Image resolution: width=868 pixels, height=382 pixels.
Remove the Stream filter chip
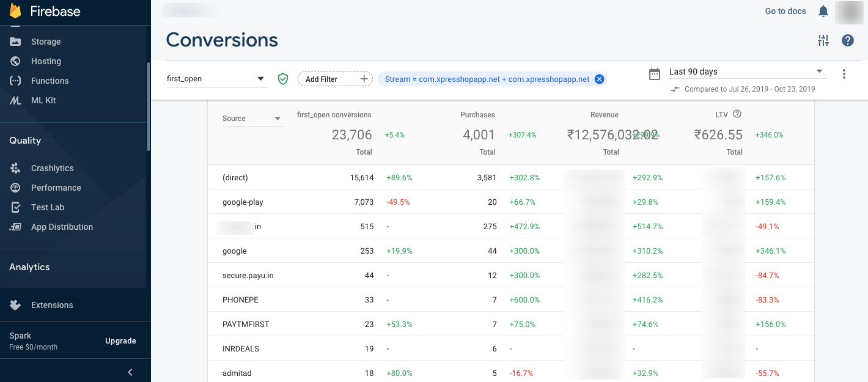coord(599,79)
